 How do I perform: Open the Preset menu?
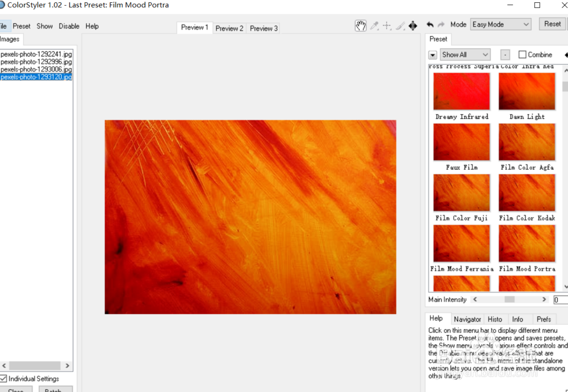click(x=22, y=26)
